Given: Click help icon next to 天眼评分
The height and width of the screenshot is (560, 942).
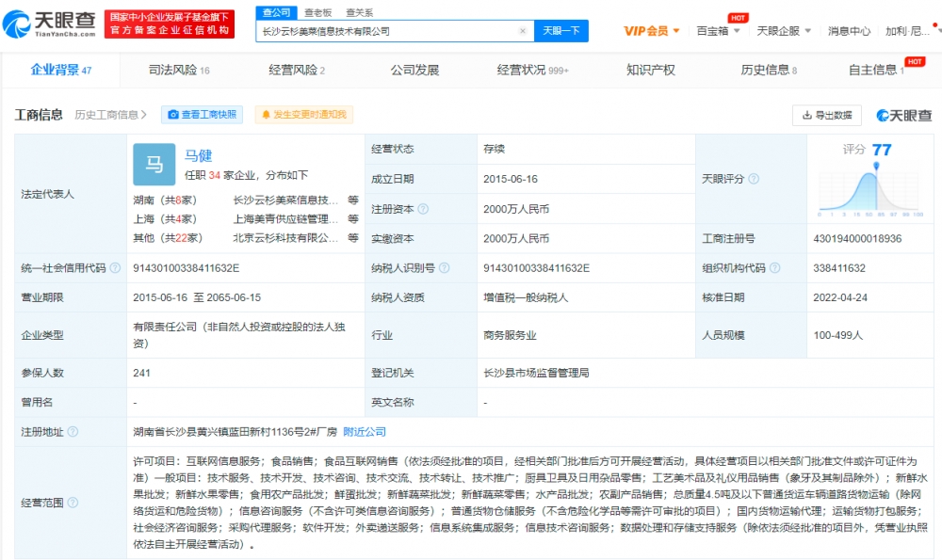Looking at the screenshot, I should pos(754,179).
